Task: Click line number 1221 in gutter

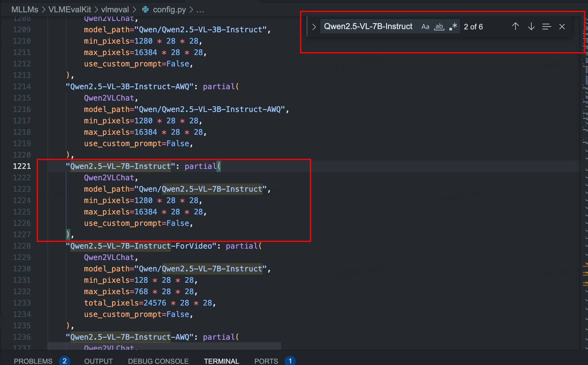Action: 22,166
